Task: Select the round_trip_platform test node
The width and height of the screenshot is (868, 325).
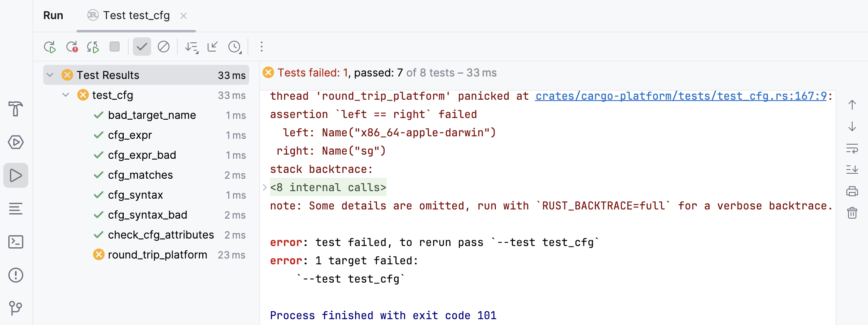Action: tap(157, 255)
